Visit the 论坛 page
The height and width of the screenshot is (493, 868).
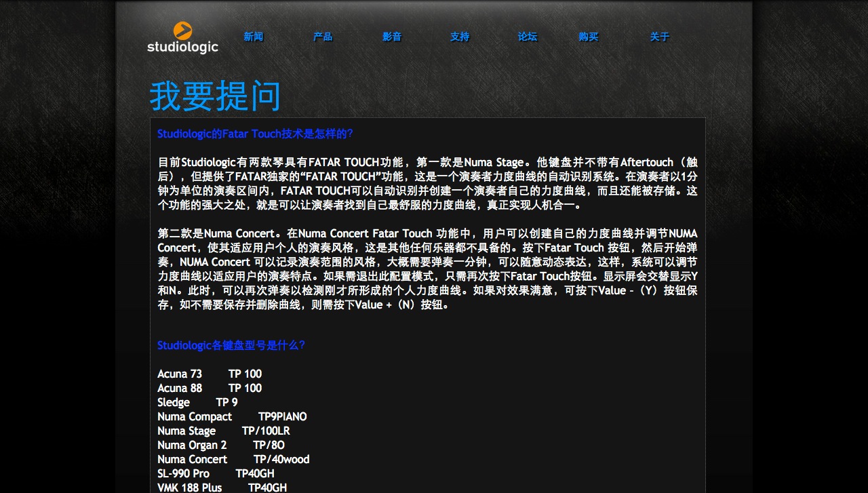pos(528,37)
